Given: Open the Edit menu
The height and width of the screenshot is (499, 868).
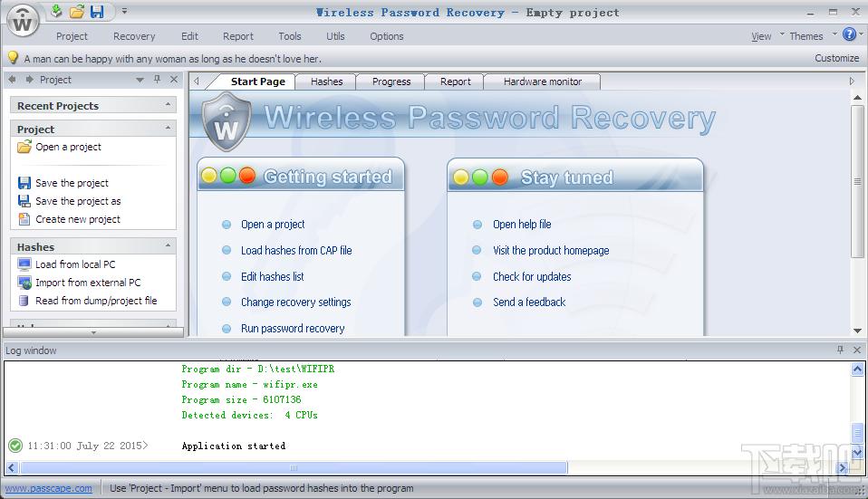Looking at the screenshot, I should click(189, 36).
